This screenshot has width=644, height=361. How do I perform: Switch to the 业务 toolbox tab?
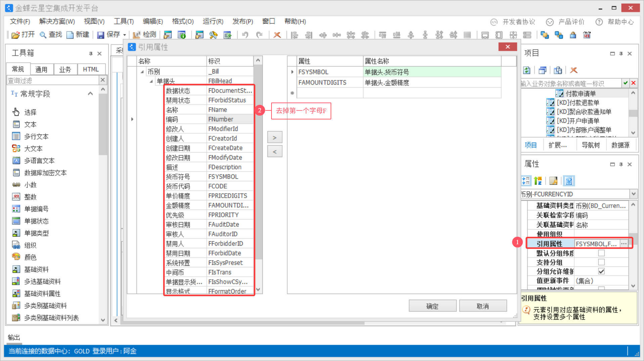pos(65,69)
